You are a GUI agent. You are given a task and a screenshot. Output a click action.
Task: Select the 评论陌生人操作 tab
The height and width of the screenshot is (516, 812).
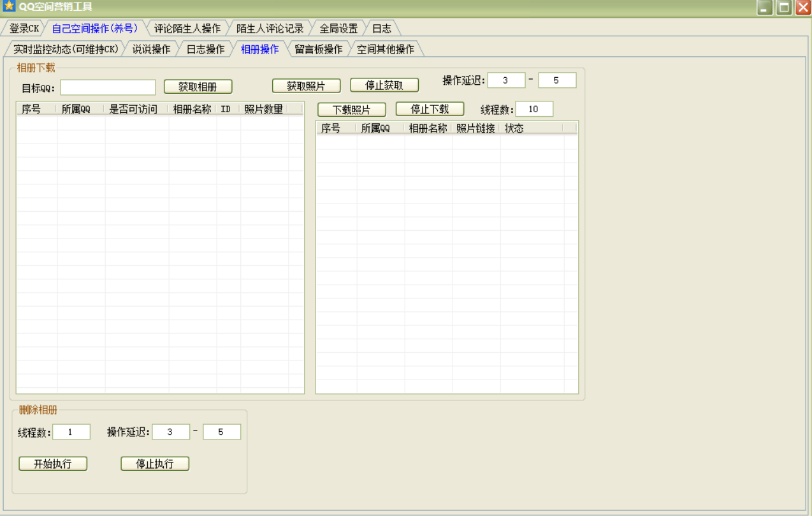point(187,28)
